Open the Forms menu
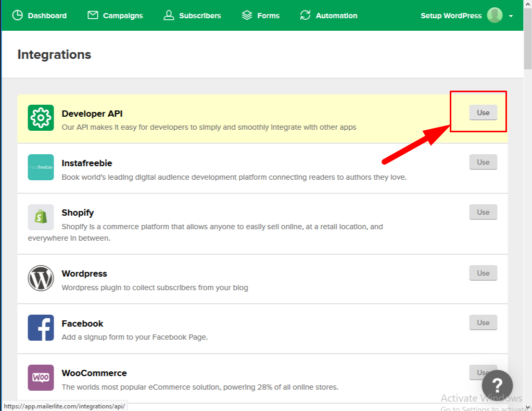 click(269, 16)
